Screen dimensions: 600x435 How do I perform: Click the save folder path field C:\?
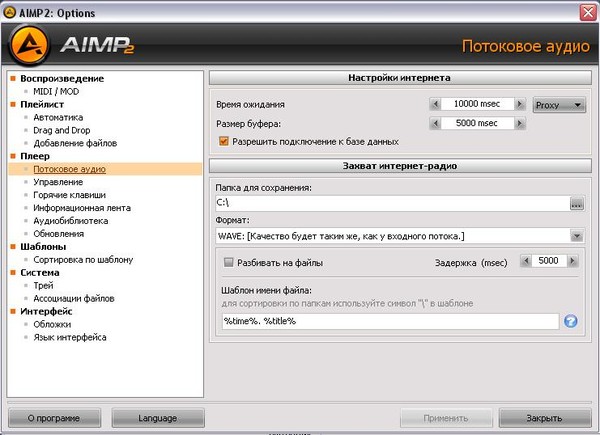click(392, 204)
